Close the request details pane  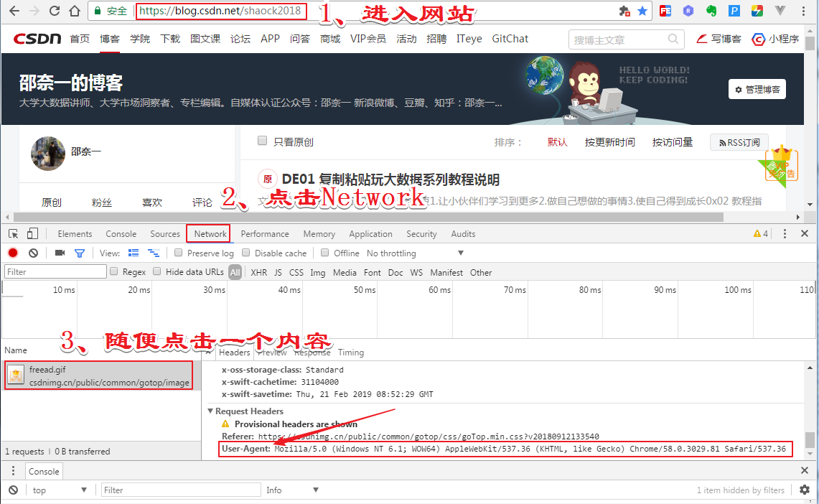pyautogui.click(x=210, y=353)
